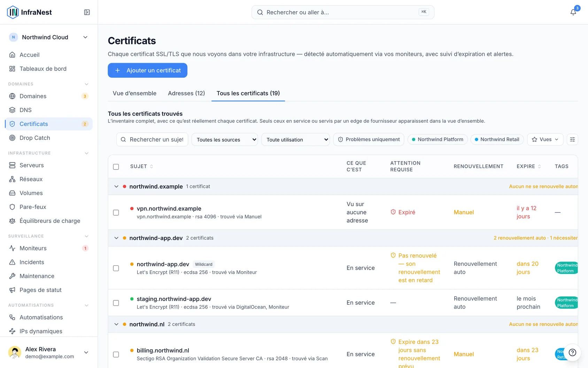Viewport: 588px width, 368px height.
Task: Open Northwind Cloud workspace switcher
Action: tap(49, 37)
